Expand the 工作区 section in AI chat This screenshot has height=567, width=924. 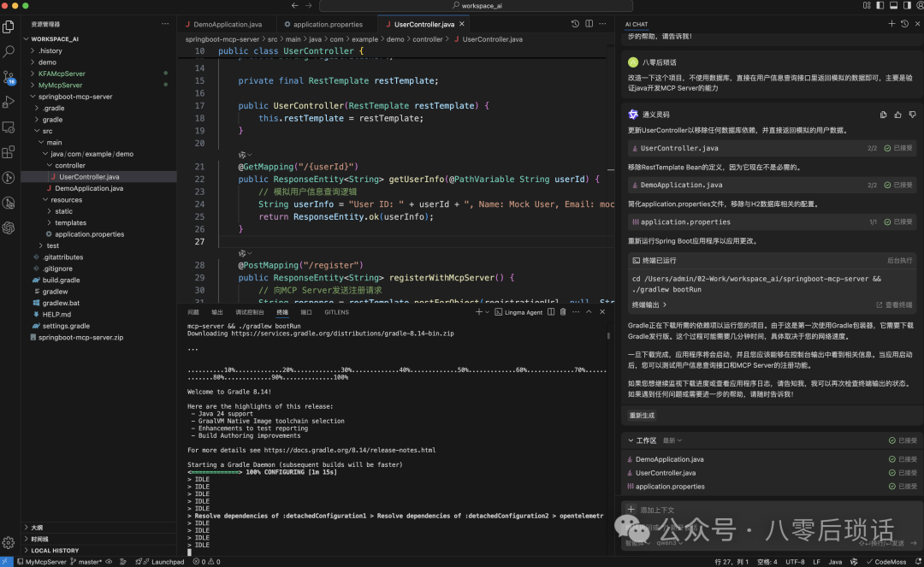coord(642,440)
